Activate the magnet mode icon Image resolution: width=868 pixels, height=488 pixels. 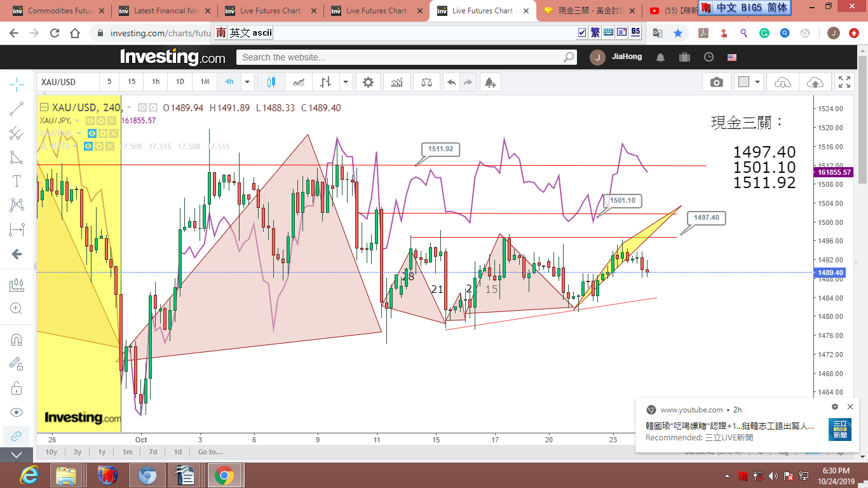[x=17, y=339]
